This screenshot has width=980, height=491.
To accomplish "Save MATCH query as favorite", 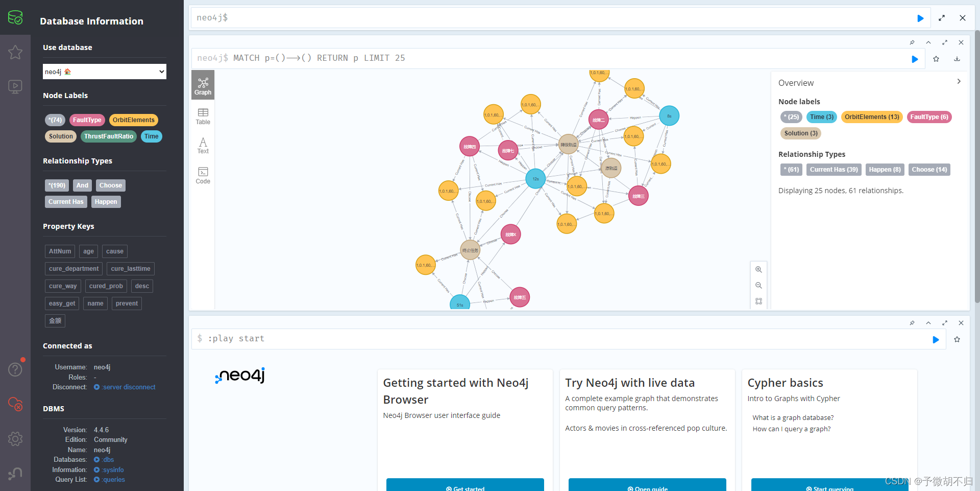I will pyautogui.click(x=936, y=59).
